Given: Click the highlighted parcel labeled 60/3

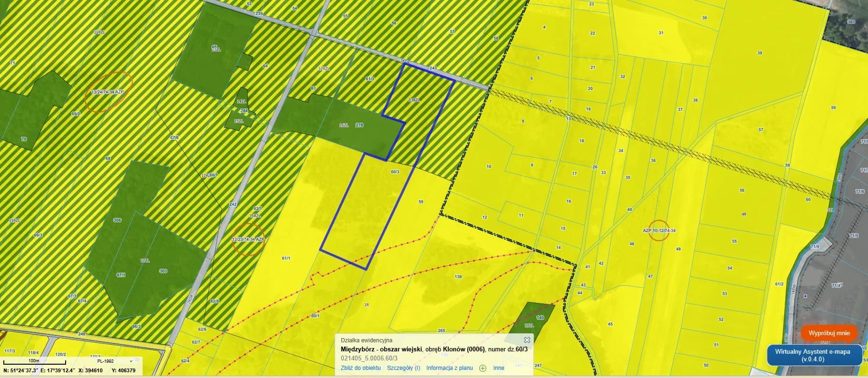Looking at the screenshot, I should point(395,172).
